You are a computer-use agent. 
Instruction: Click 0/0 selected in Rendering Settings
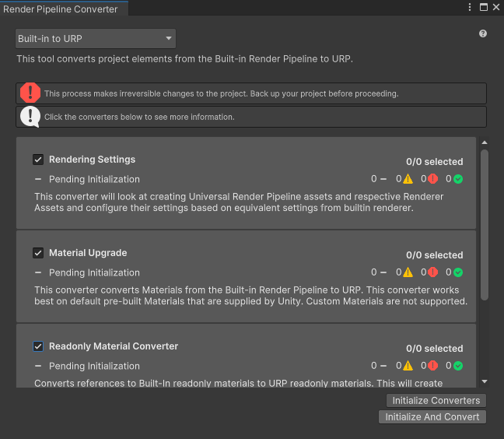(x=434, y=162)
